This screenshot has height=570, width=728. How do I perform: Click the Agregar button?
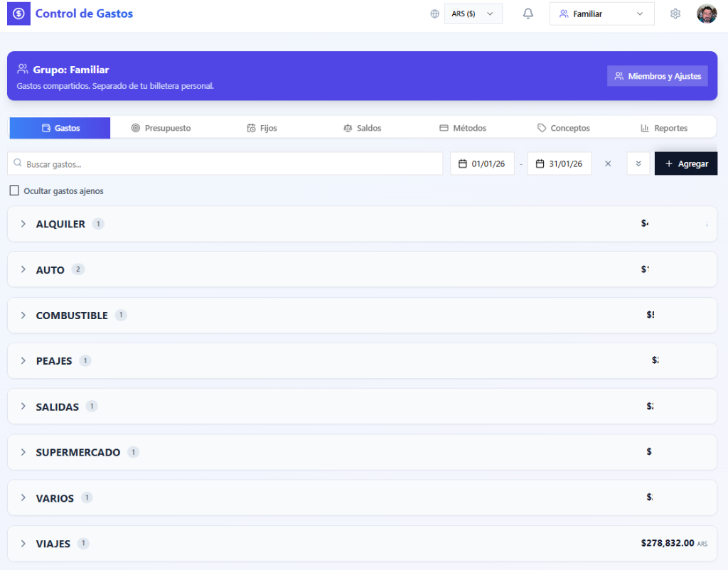click(686, 163)
